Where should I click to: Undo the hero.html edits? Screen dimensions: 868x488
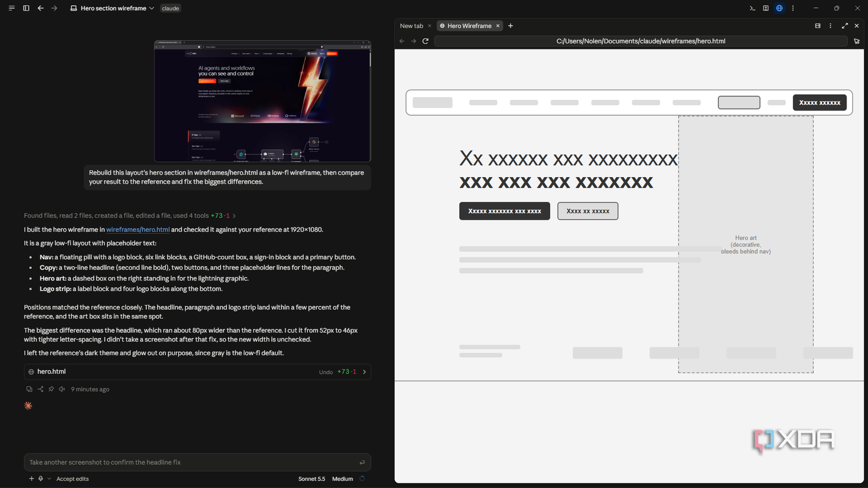(326, 372)
